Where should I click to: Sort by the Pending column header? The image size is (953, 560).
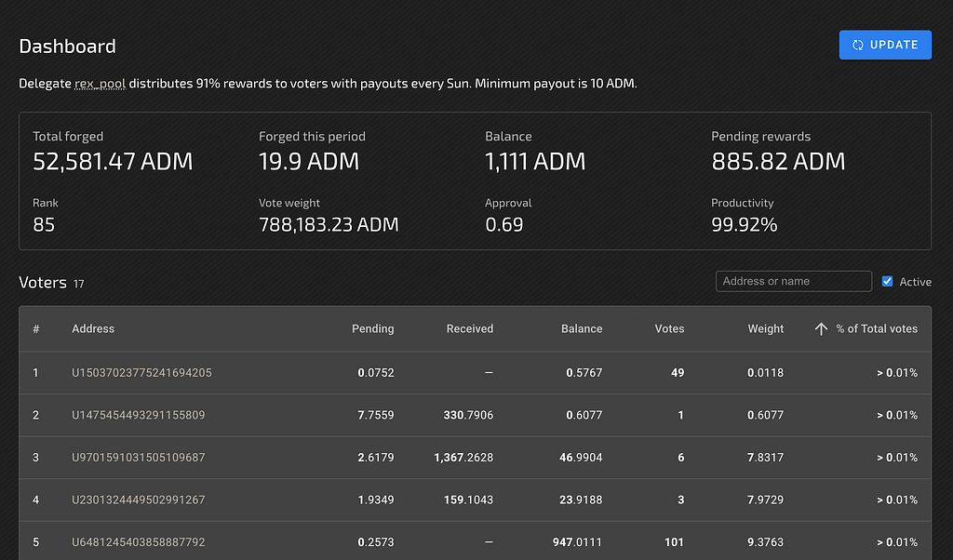pyautogui.click(x=372, y=328)
